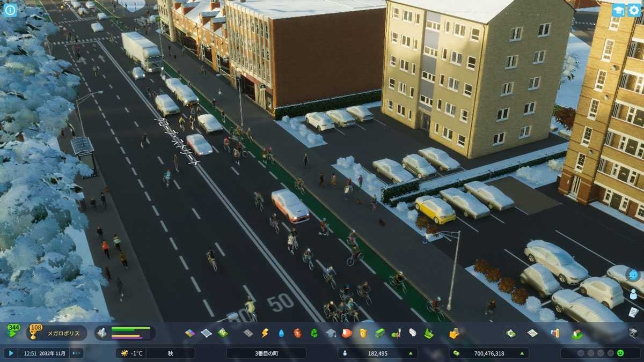Open the Police & Administration badge icon
This screenshot has height=362, width=644.
click(363, 333)
